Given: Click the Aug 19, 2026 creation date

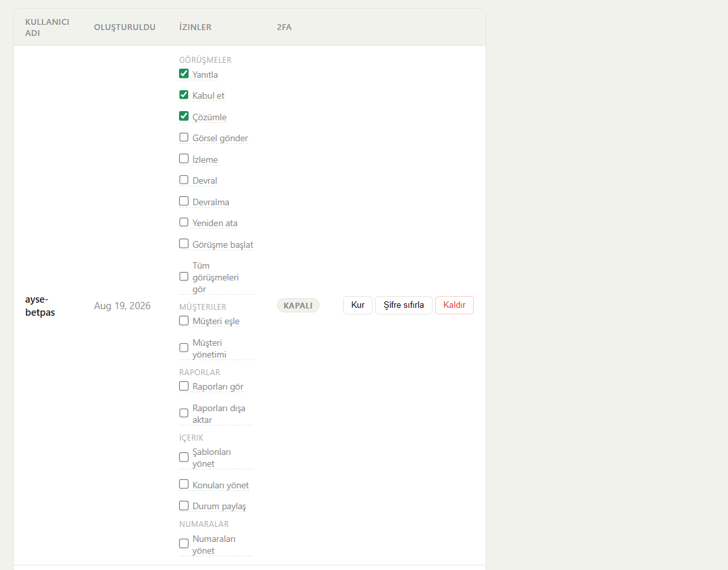Looking at the screenshot, I should tap(122, 306).
